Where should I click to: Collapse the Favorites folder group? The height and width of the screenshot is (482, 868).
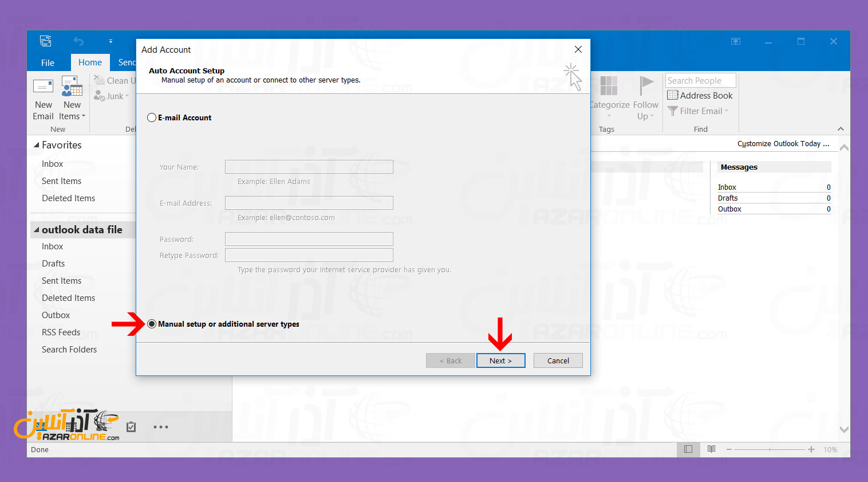[x=37, y=145]
